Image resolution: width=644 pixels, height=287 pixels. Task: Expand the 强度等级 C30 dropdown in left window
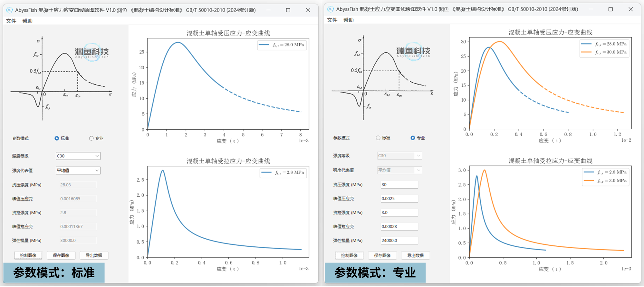78,156
